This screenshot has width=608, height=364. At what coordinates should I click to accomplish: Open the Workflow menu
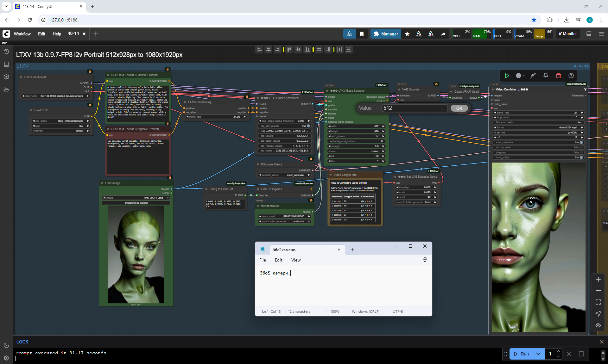22,34
